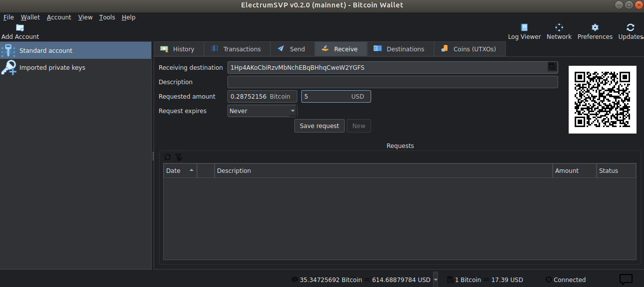Click the Receiving destination address field
Screen dimensions: 644x287
[393, 67]
